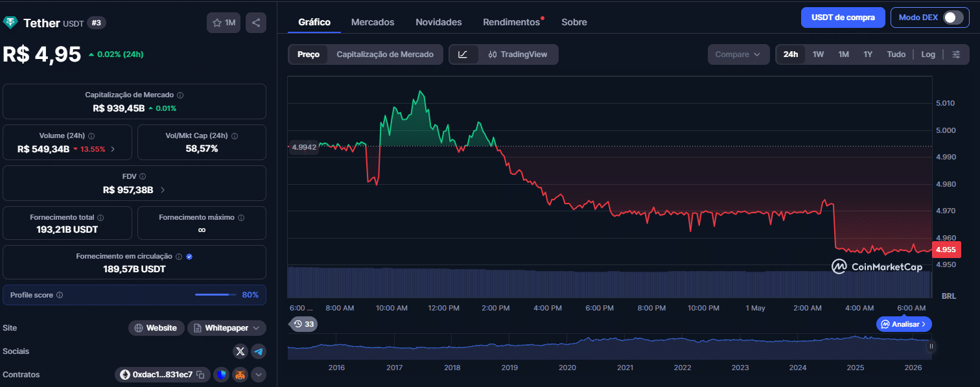Image resolution: width=980 pixels, height=387 pixels.
Task: Click the R$ 4,95 price heading
Action: 42,54
